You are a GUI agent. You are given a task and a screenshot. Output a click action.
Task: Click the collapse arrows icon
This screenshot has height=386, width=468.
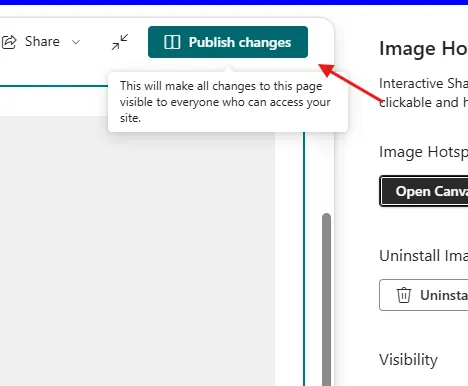pos(120,42)
